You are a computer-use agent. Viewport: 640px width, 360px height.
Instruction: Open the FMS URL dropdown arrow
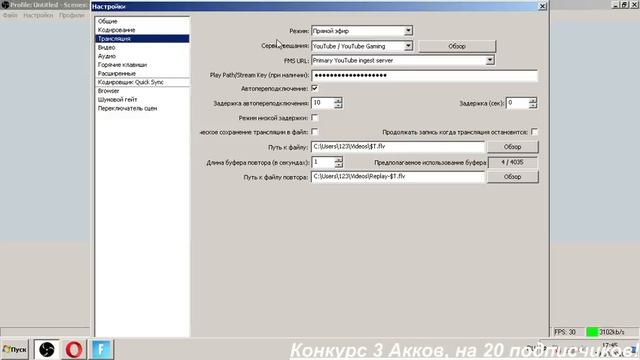tap(489, 60)
